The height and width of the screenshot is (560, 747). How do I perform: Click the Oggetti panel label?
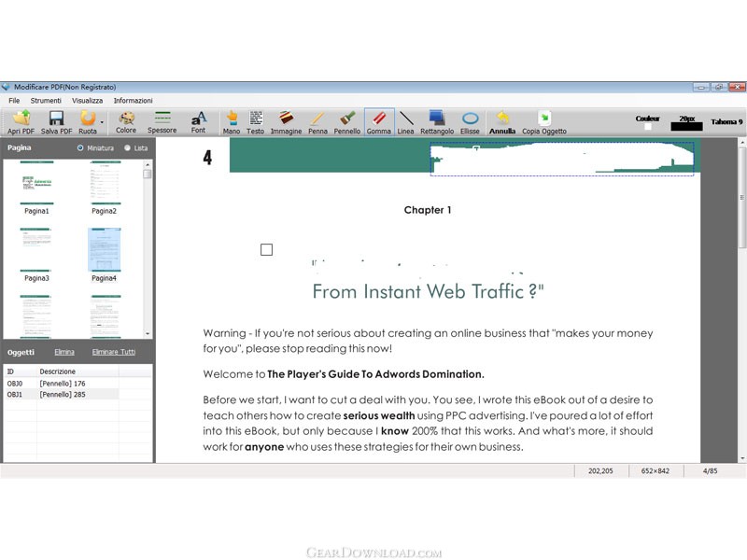(21, 353)
